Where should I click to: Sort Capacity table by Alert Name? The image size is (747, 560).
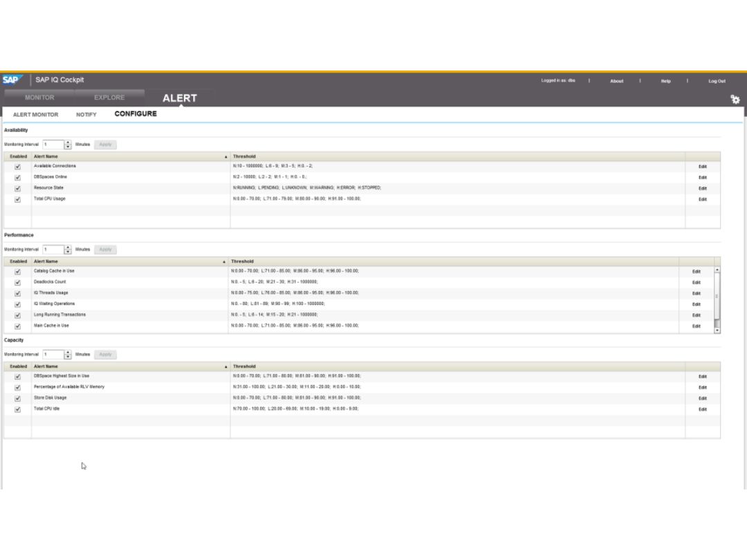[x=131, y=366]
